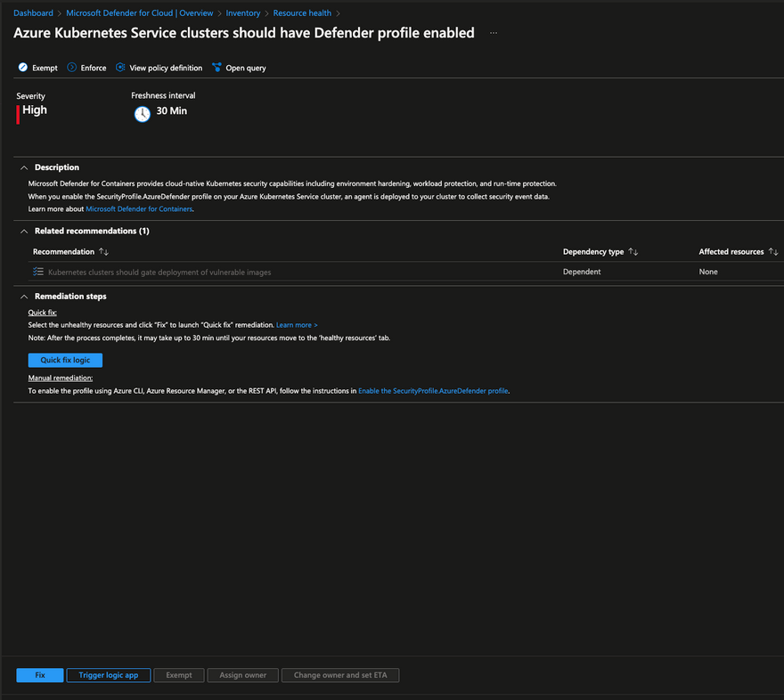Click the freshness interval clock icon
This screenshot has width=784, height=700.
pyautogui.click(x=142, y=114)
